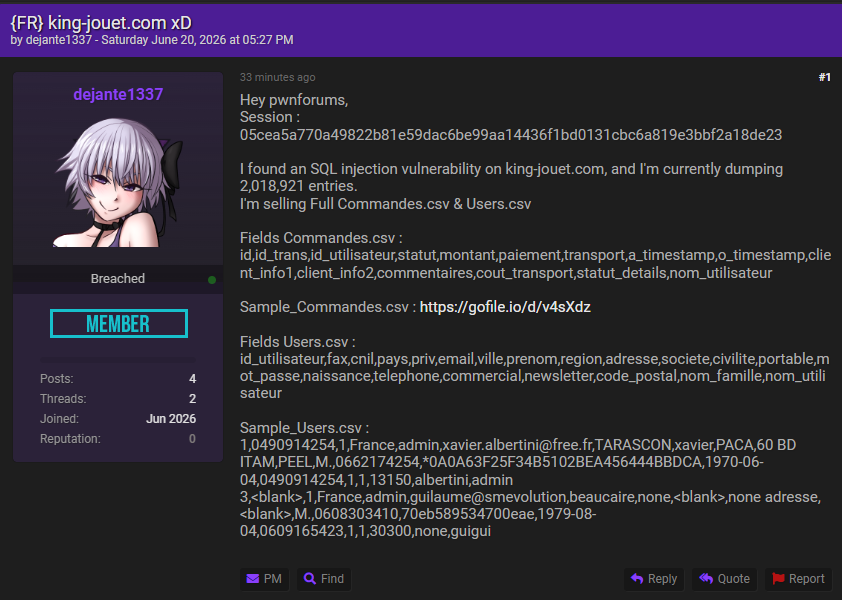Viewport: 842px width, 600px height.
Task: Reply to this post
Action: (x=654, y=579)
